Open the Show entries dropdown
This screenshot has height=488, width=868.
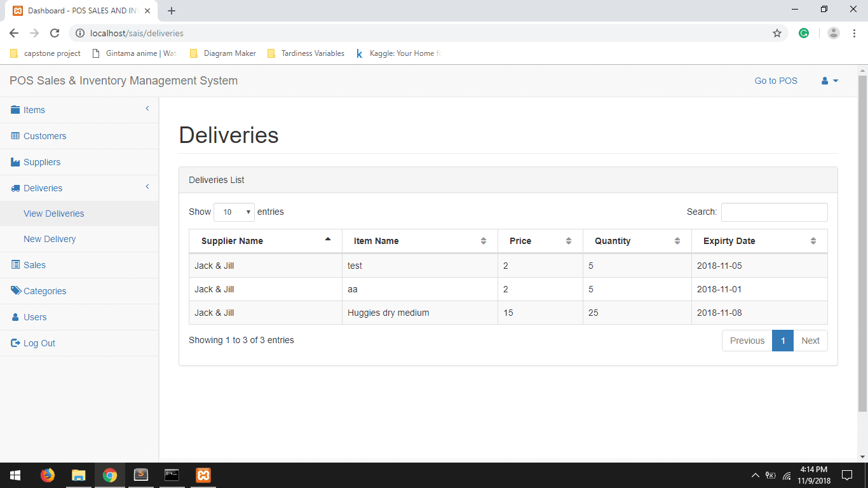234,212
